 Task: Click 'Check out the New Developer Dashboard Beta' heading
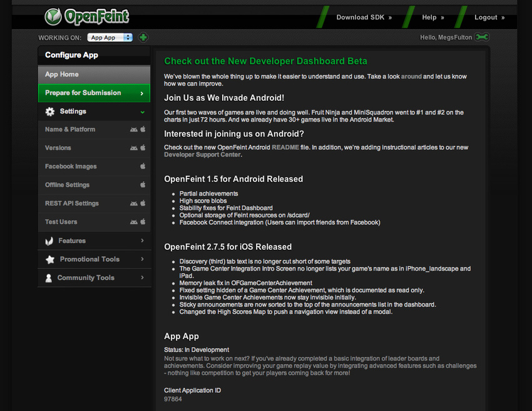265,61
